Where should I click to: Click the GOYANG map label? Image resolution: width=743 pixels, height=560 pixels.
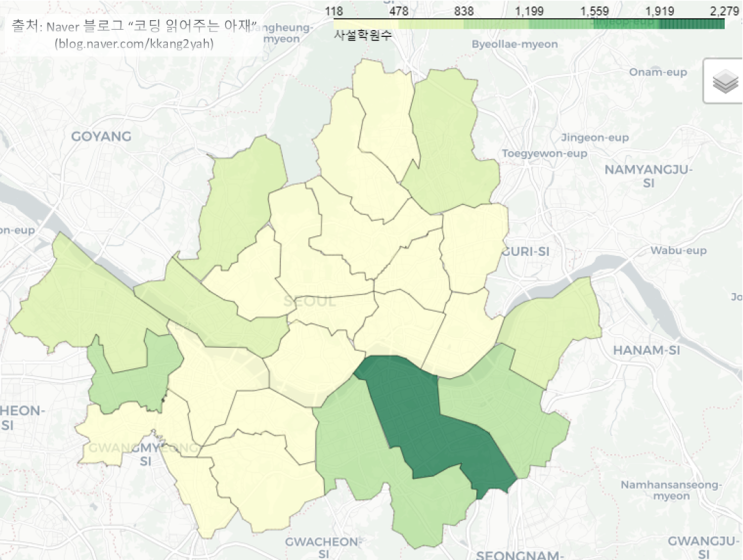pyautogui.click(x=101, y=136)
